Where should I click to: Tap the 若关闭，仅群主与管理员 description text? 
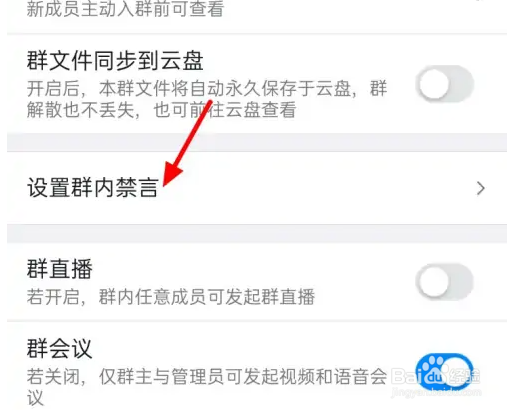(x=207, y=387)
